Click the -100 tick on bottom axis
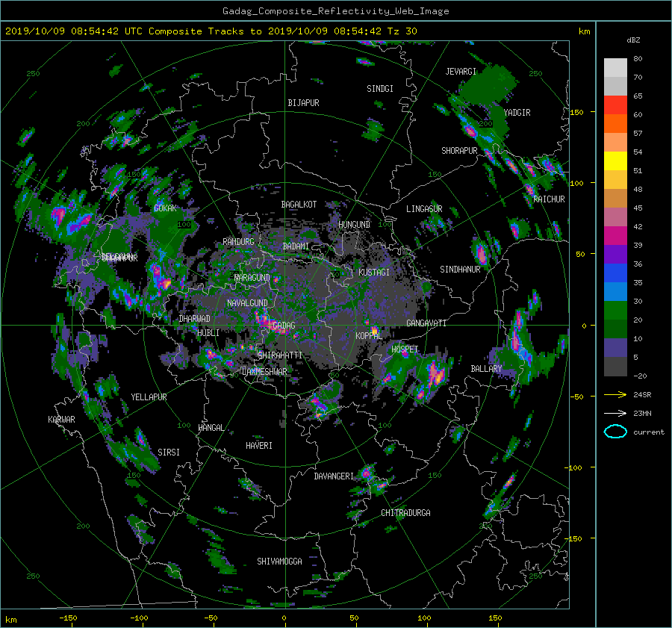Screen dimensions: 672x628 pos(139,618)
